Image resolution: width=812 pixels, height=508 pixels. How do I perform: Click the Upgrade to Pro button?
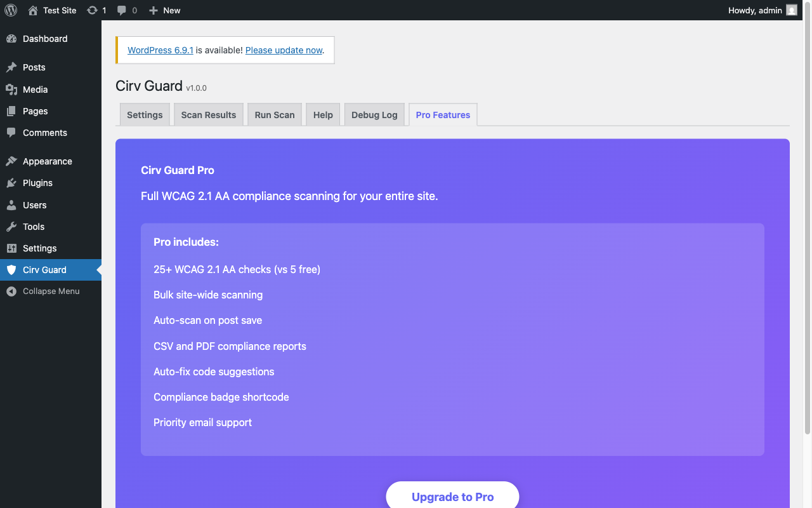(x=452, y=497)
